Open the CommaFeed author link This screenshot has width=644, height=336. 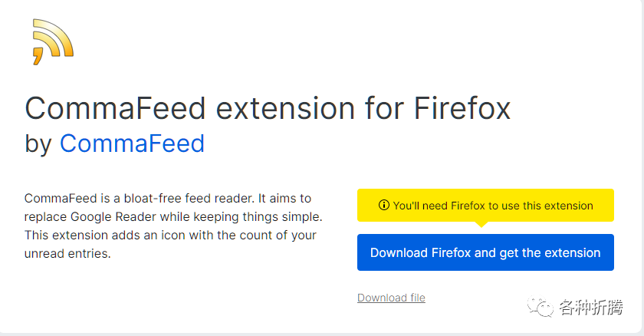132,143
